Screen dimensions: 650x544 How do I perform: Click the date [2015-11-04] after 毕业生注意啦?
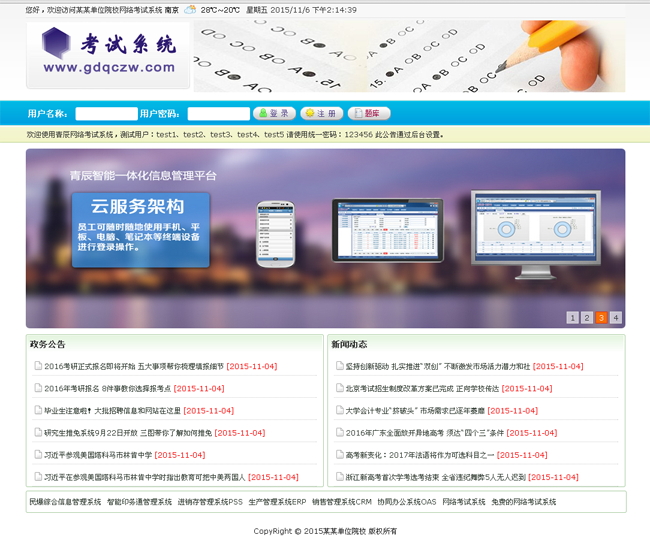[x=209, y=410]
